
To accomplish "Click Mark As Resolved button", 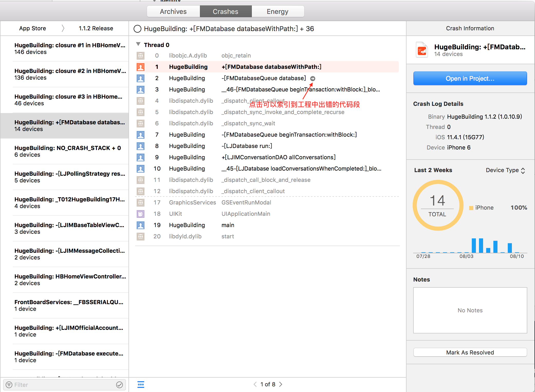I will 470,352.
